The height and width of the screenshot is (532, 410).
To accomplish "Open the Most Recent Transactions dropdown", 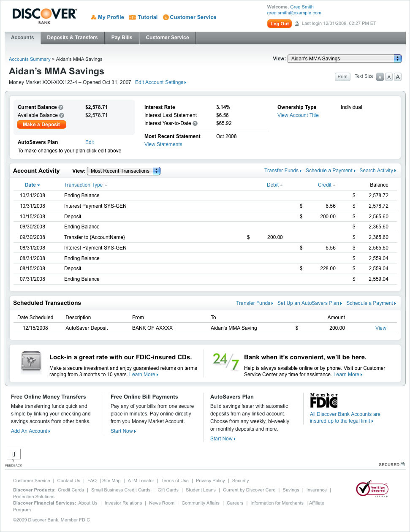I will (123, 171).
